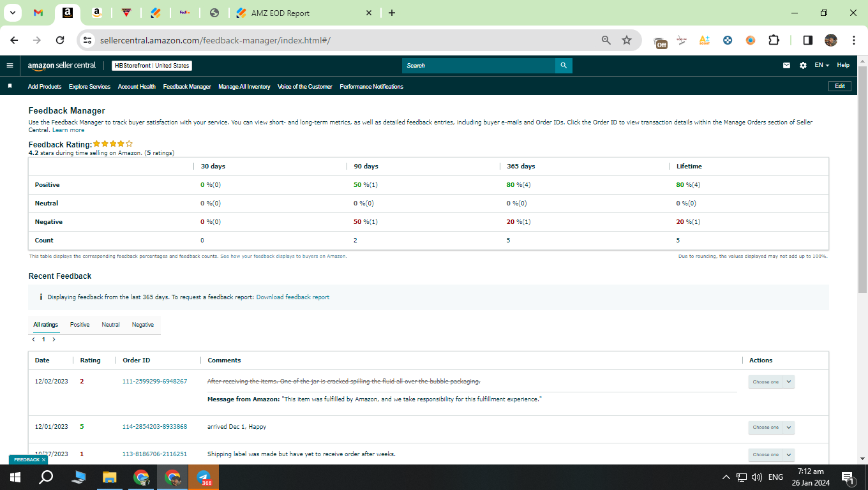Open the Chrome profile avatar
868x490 pixels.
click(x=830, y=40)
